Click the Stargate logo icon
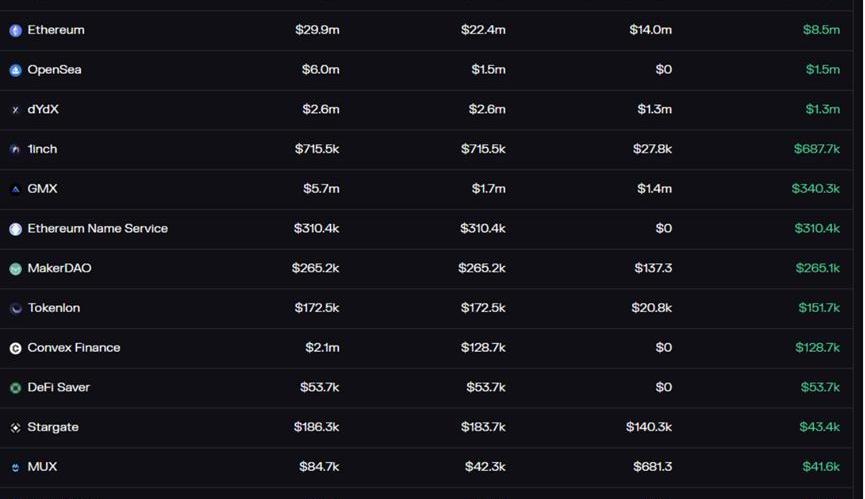This screenshot has width=865, height=499. 15,428
